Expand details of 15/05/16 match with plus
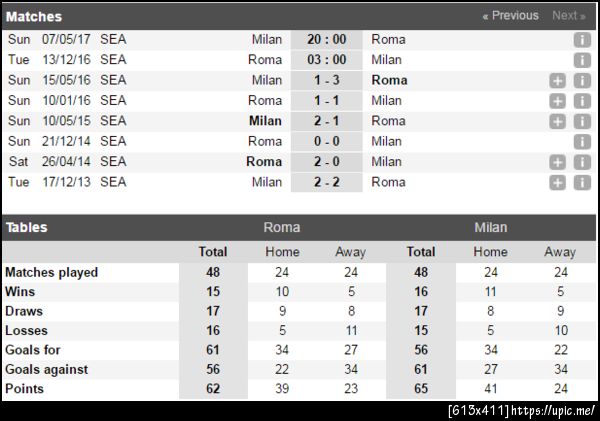This screenshot has height=421, width=600. (557, 81)
